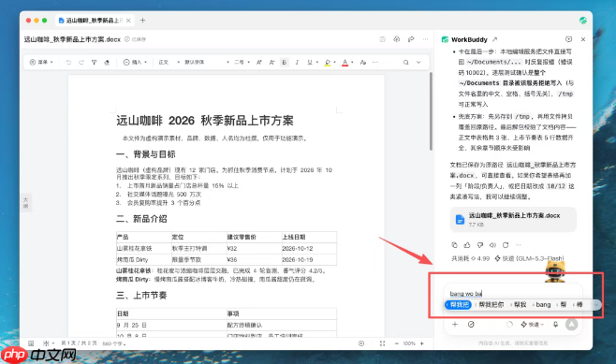Open the view mode dropdown in status bar
The width and height of the screenshot is (616, 364).
(49, 343)
